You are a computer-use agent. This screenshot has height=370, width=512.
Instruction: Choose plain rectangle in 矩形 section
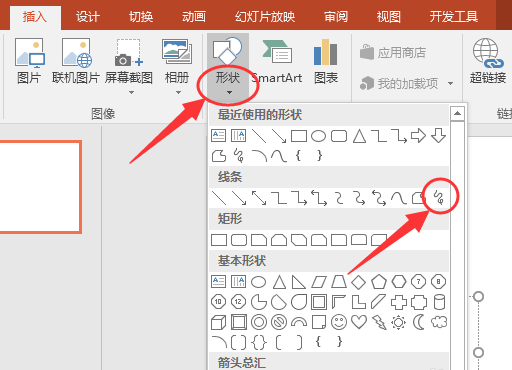tap(219, 240)
